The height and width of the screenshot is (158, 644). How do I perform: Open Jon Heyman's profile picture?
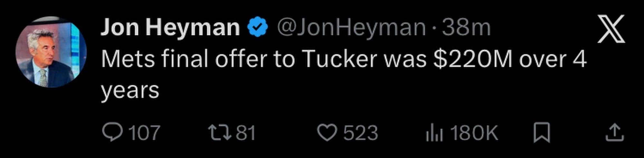[51, 52]
